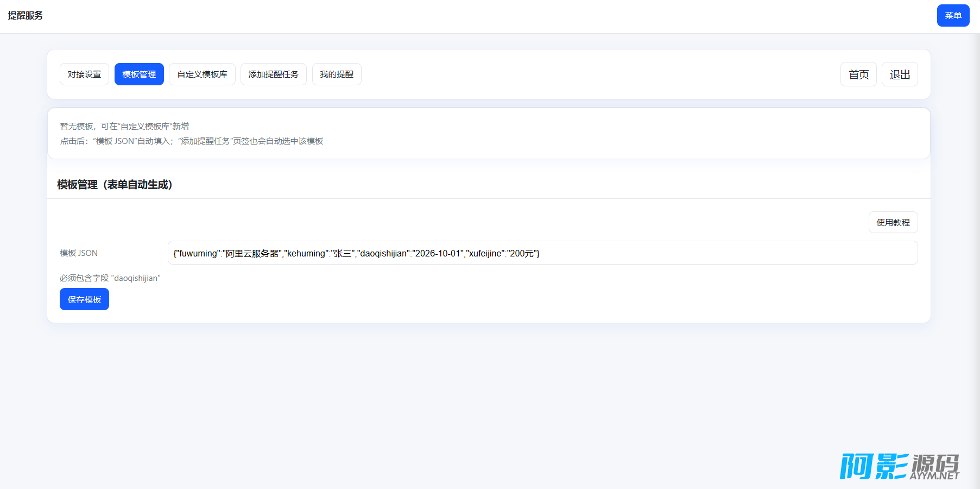Click the 模板 JSON field label
Screen dimensions: 980x489
pos(79,253)
